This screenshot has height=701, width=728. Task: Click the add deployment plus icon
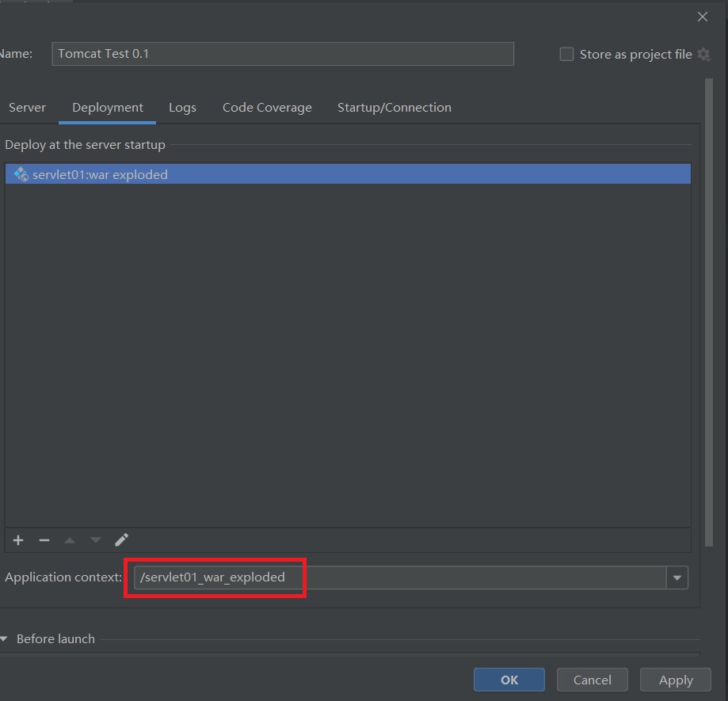18,540
